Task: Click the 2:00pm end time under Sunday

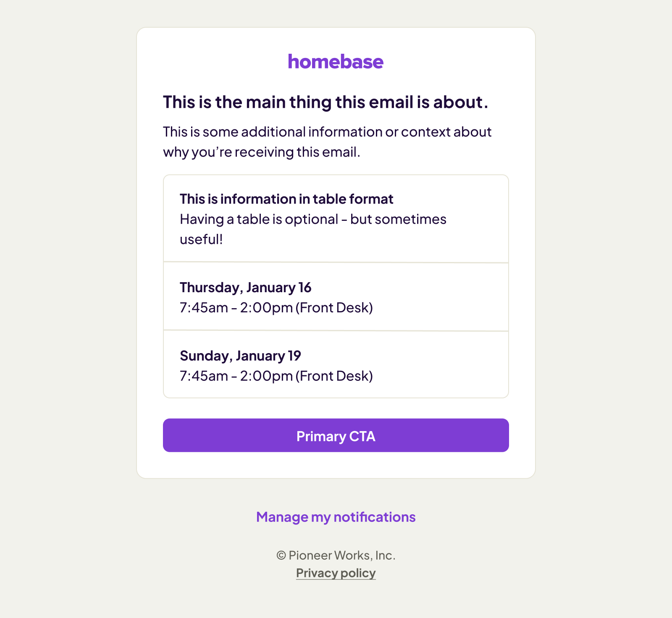Action: [266, 376]
